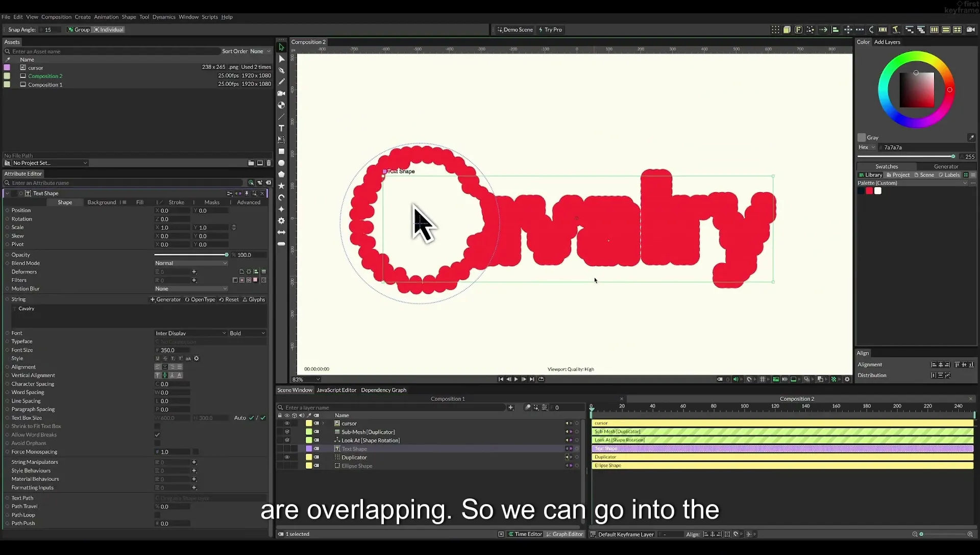Select the Polygon shape tool
The height and width of the screenshot is (555, 980).
[x=281, y=174]
